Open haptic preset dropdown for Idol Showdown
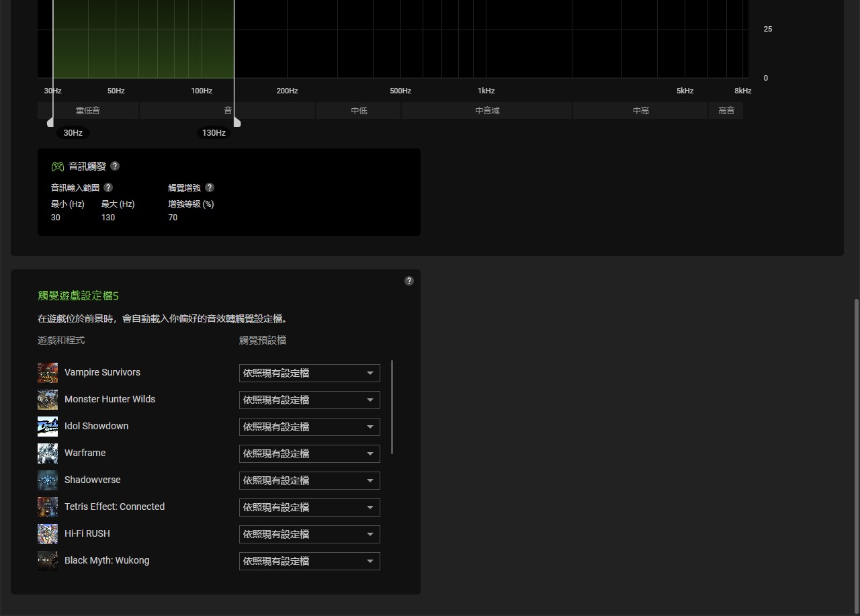The height and width of the screenshot is (616, 860). tap(309, 427)
